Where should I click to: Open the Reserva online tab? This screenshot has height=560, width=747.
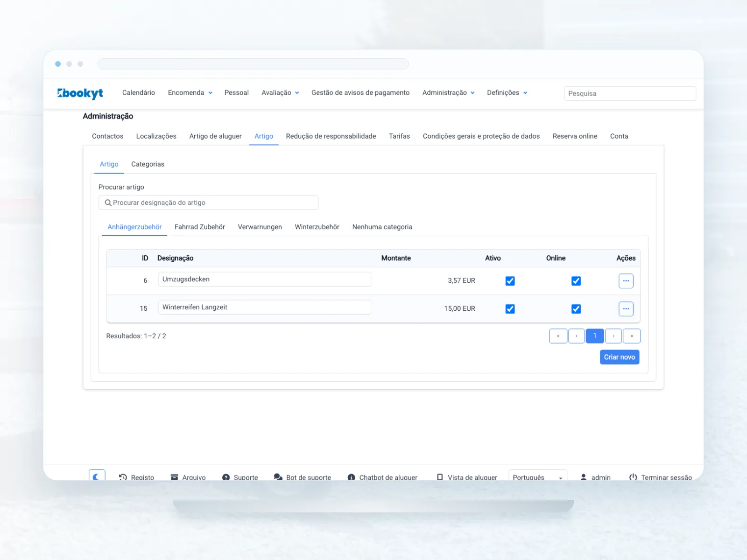pos(575,136)
